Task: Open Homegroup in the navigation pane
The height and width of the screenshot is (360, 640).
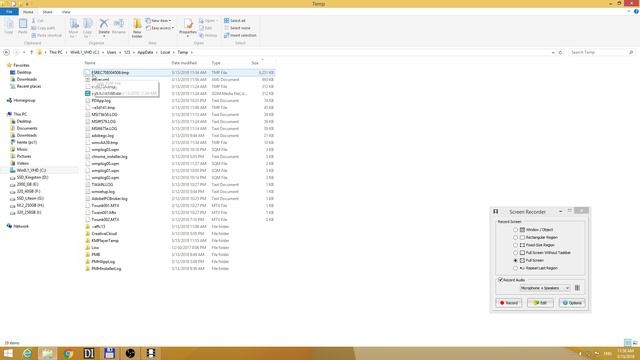Action: pyautogui.click(x=24, y=100)
